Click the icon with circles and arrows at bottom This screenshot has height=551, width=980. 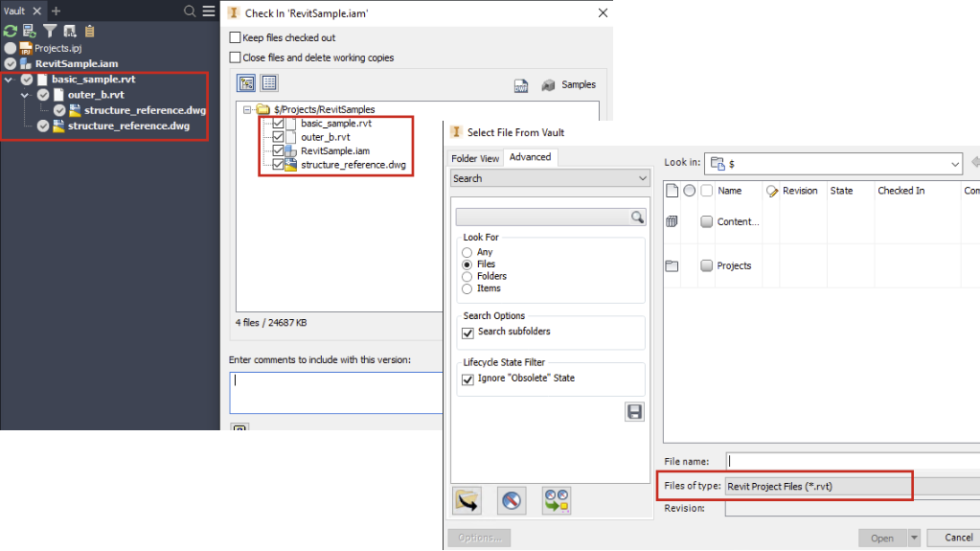pos(557,501)
